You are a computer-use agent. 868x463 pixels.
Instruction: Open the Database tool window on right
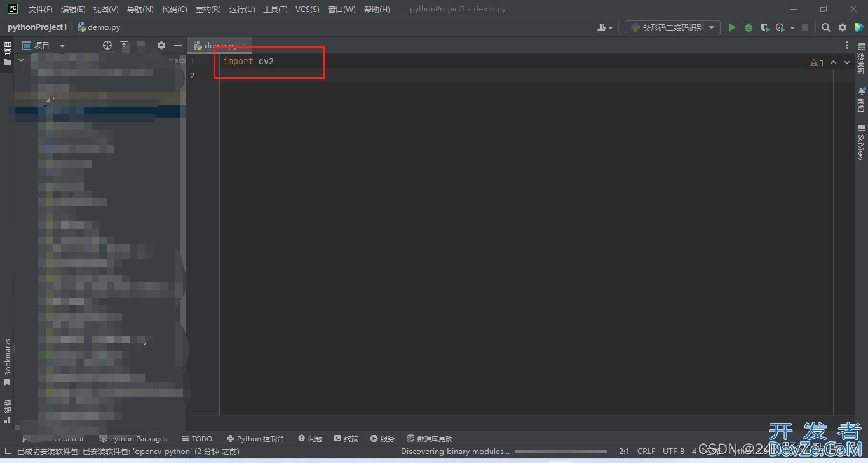point(862,59)
